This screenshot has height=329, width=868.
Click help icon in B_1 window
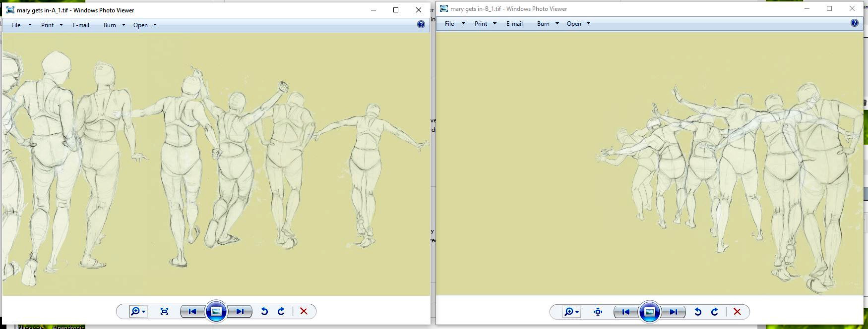855,23
